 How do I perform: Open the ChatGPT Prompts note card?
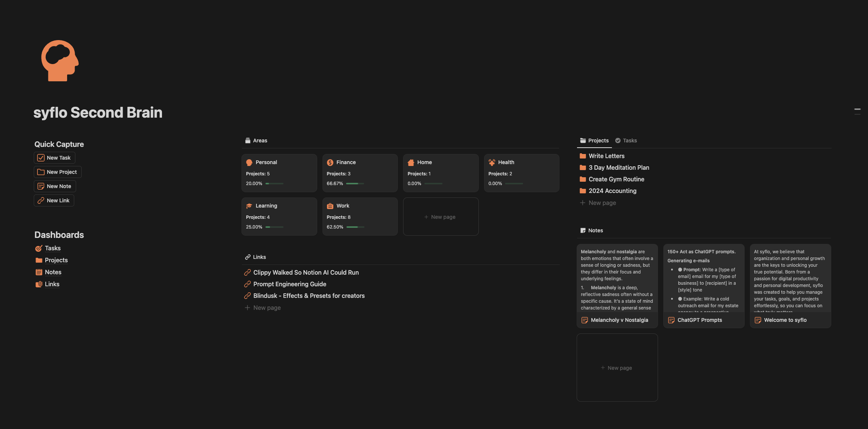(x=703, y=286)
